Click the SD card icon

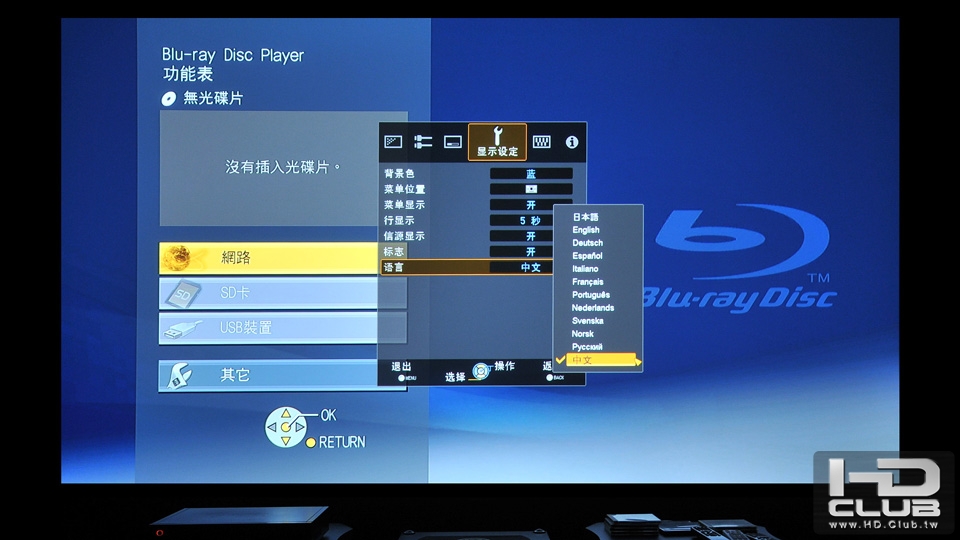[x=182, y=294]
